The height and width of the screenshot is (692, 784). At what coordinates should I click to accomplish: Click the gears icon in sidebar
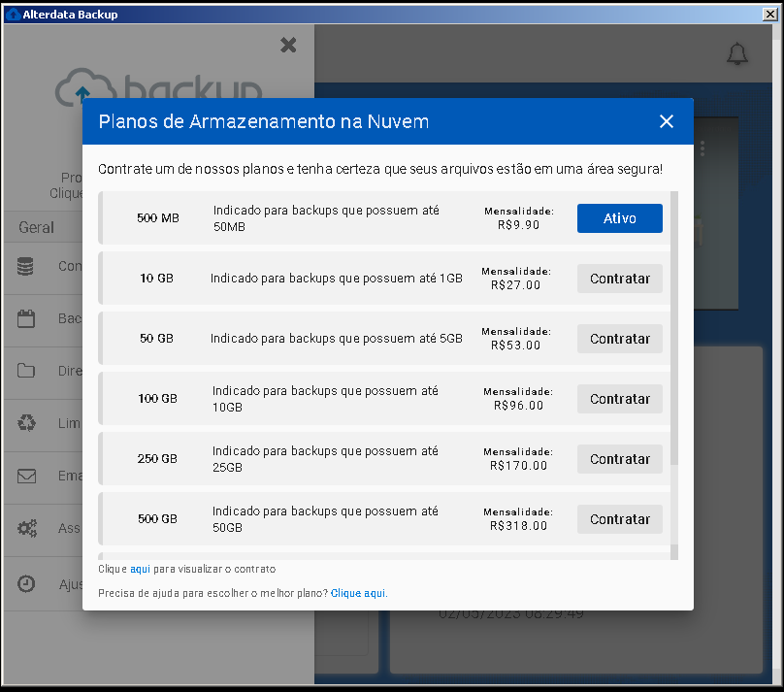pos(27,528)
